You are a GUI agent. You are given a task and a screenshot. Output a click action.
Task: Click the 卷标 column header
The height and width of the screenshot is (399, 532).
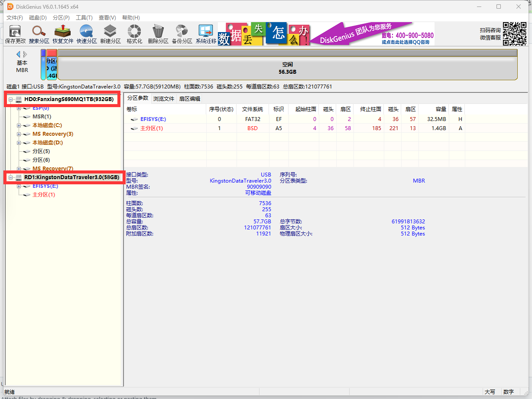[165, 109]
